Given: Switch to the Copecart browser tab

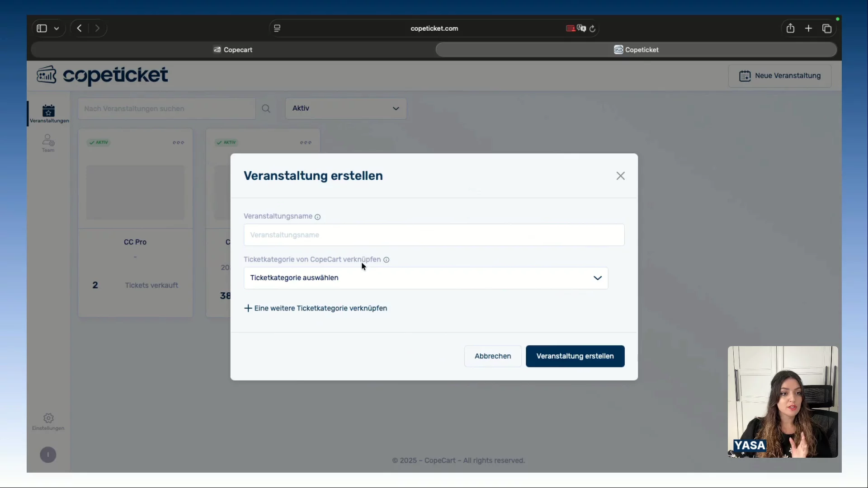Looking at the screenshot, I should (233, 50).
